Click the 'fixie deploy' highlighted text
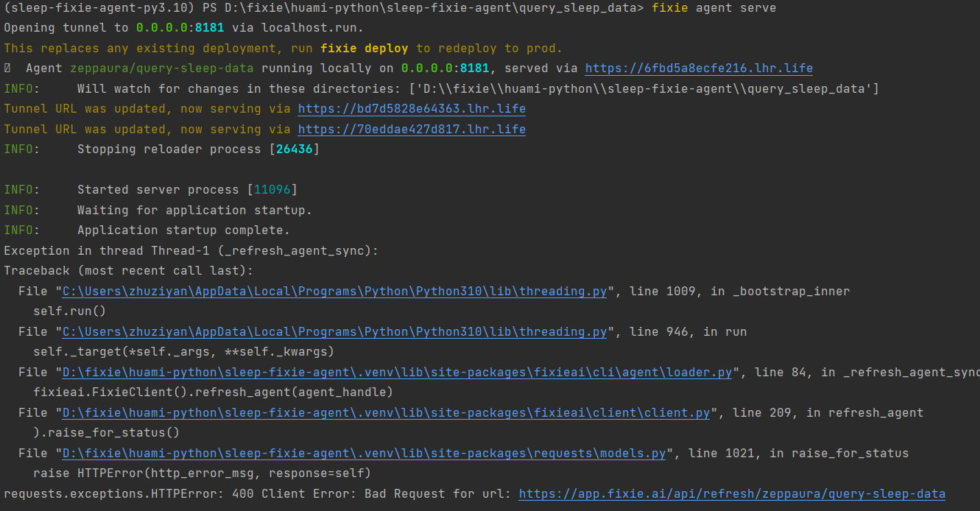The image size is (980, 511). [x=364, y=49]
